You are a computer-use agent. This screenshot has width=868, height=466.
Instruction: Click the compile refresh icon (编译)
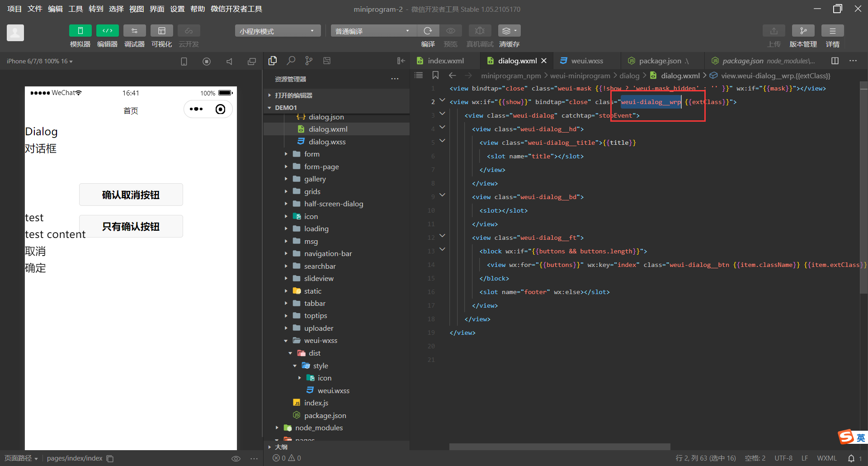pyautogui.click(x=428, y=31)
